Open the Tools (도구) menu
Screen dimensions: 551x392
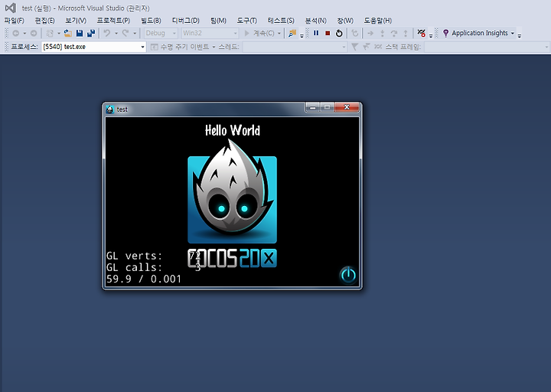click(246, 21)
